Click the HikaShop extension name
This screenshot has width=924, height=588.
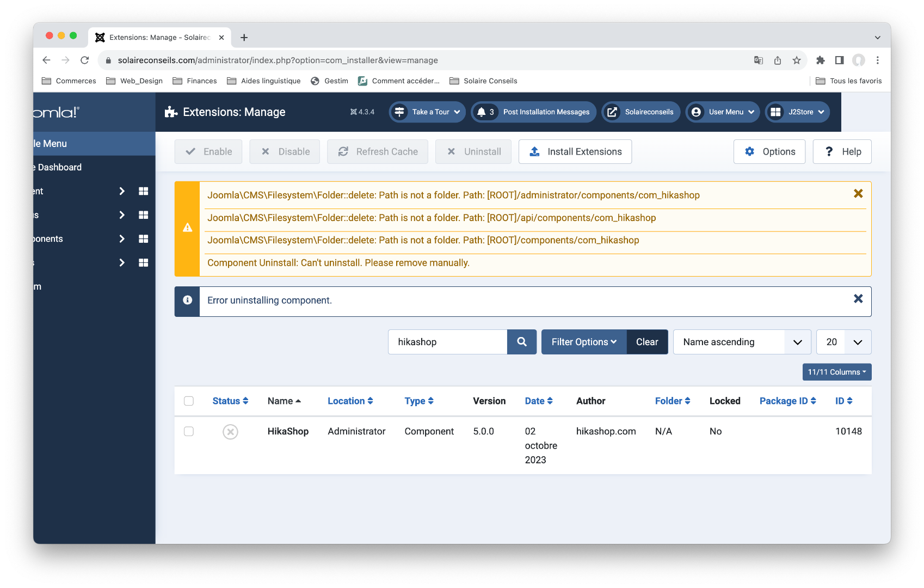tap(288, 432)
